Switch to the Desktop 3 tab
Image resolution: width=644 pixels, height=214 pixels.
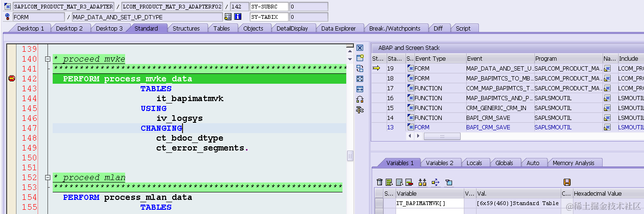point(109,28)
